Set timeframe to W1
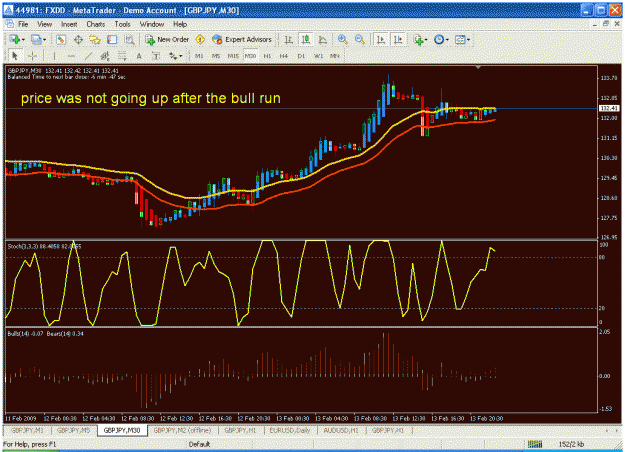 (318, 56)
